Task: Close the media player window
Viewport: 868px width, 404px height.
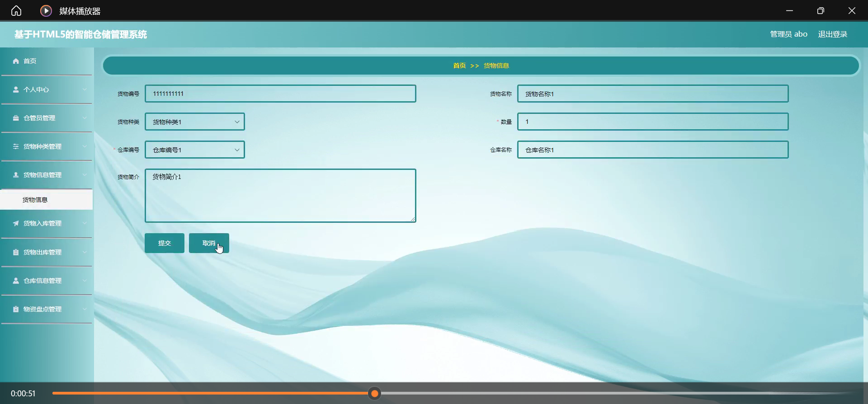Action: [852, 10]
